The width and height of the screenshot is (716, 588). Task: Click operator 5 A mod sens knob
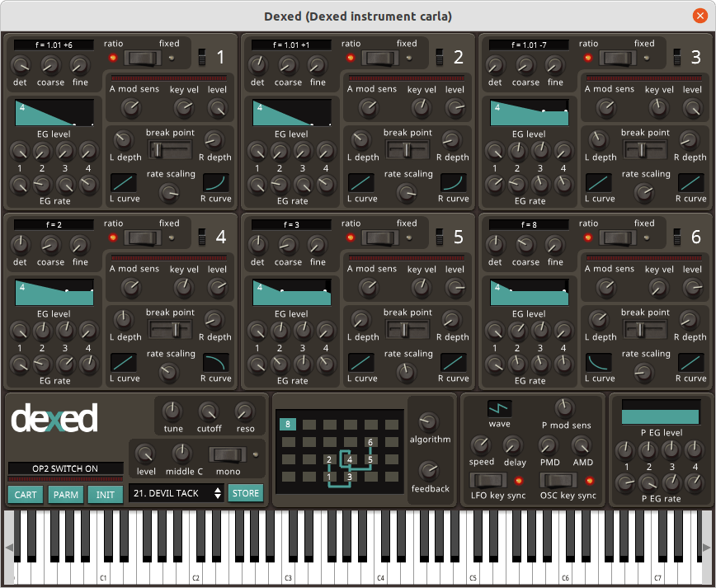click(368, 287)
